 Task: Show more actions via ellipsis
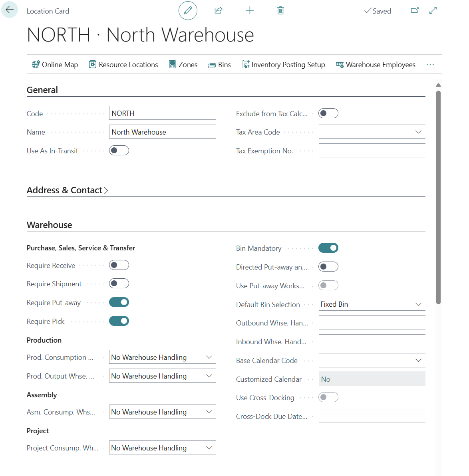(430, 64)
